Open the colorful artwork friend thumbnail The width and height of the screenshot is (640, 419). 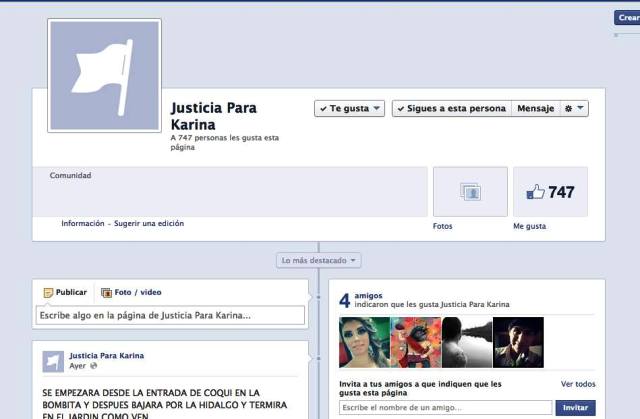pyautogui.click(x=416, y=342)
